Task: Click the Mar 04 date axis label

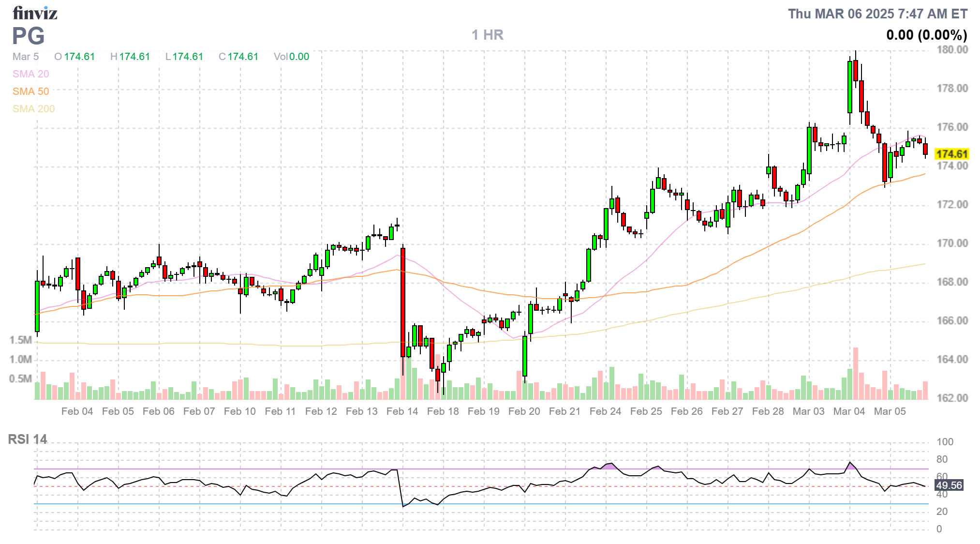Action: (849, 411)
